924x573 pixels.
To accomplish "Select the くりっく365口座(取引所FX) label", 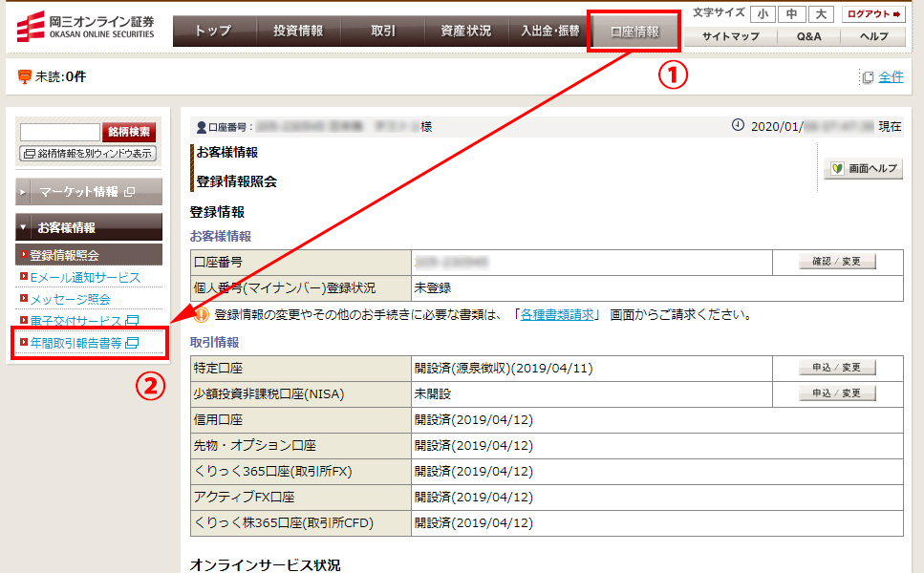I will (x=301, y=472).
